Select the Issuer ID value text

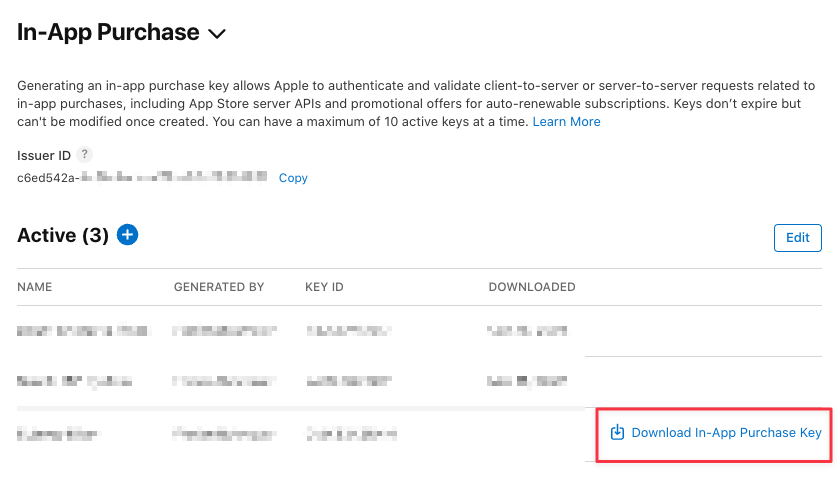click(x=142, y=178)
